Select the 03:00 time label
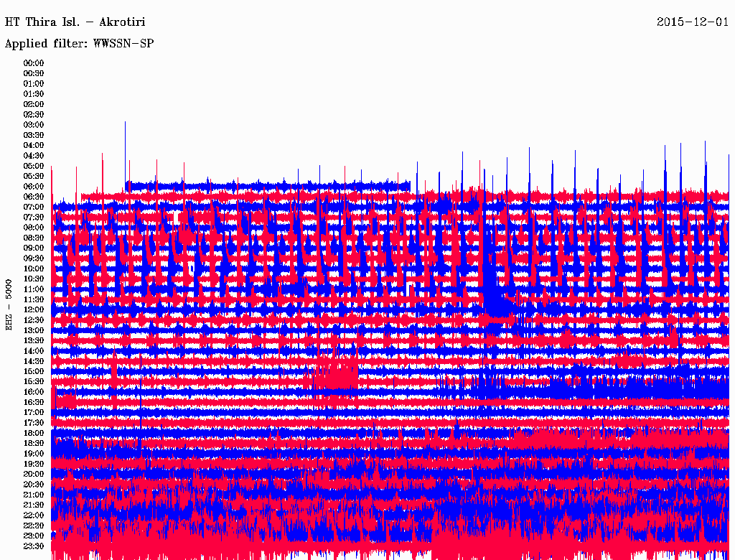Screen dimensions: 735x560 point(34,125)
